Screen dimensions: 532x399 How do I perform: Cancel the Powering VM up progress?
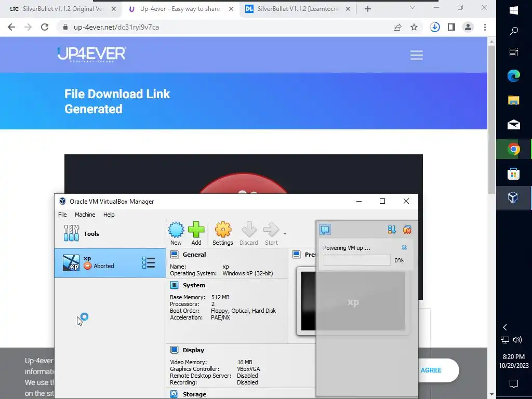404,248
